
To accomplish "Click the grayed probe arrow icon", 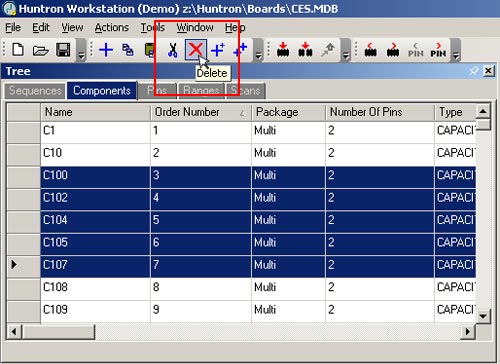I will click(x=328, y=50).
